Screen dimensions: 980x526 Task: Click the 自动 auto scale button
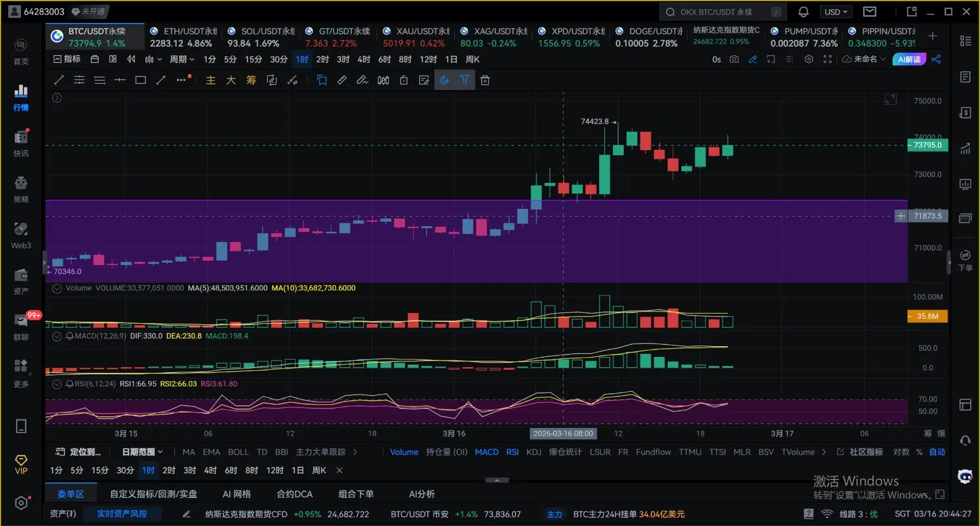point(937,452)
